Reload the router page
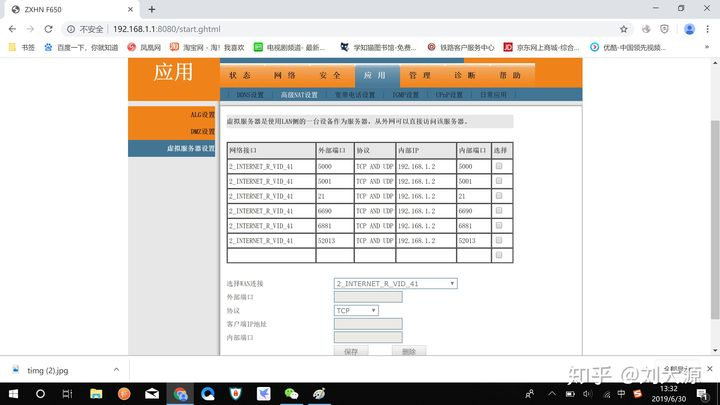The width and height of the screenshot is (720, 405). click(x=48, y=29)
